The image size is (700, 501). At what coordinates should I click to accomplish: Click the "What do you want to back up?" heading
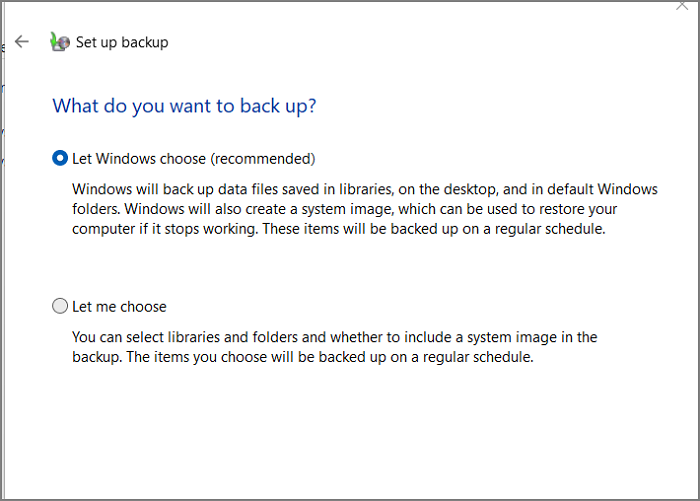(191, 104)
